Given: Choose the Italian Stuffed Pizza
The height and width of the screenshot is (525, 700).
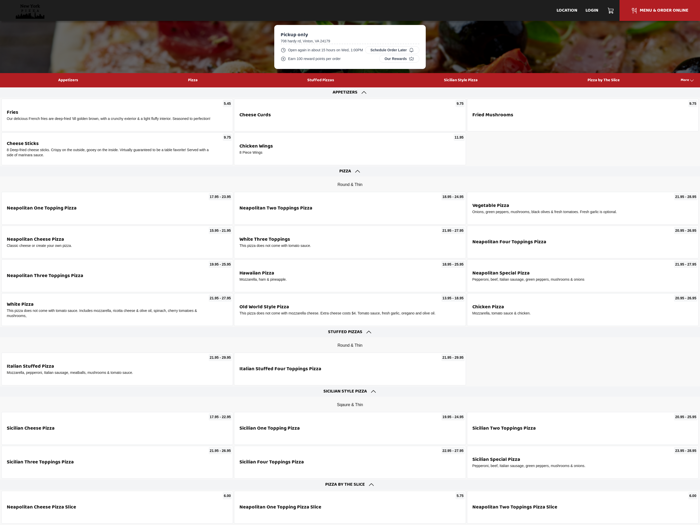Looking at the screenshot, I should tap(117, 369).
